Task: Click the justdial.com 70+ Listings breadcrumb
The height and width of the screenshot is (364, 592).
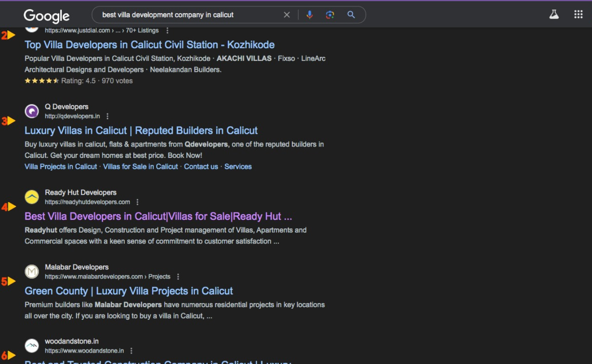Action: click(102, 30)
